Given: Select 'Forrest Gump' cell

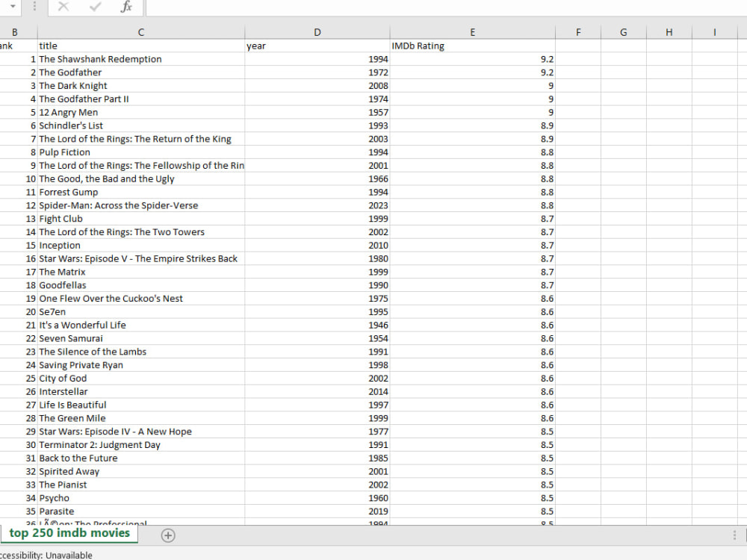Looking at the screenshot, I should pyautogui.click(x=141, y=193).
